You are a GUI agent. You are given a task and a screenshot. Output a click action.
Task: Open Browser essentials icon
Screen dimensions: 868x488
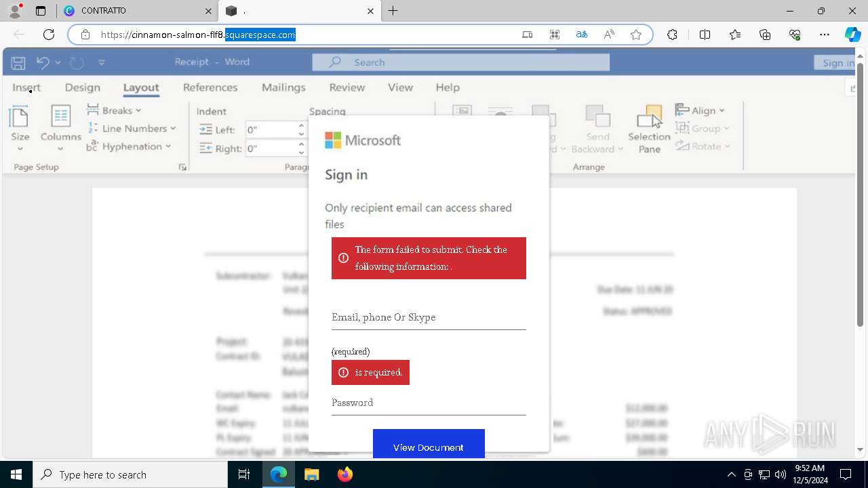pos(795,35)
